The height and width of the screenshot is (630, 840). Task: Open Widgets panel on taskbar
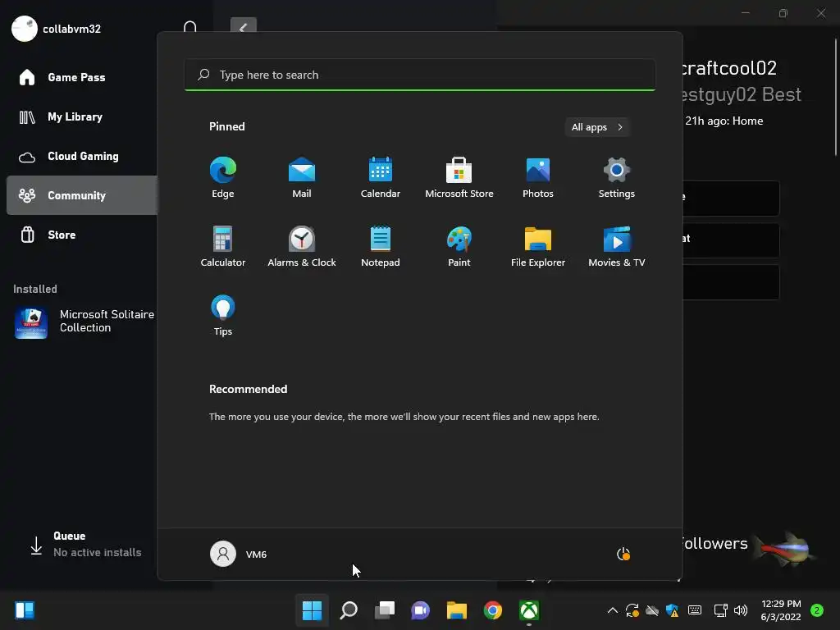pos(25,610)
